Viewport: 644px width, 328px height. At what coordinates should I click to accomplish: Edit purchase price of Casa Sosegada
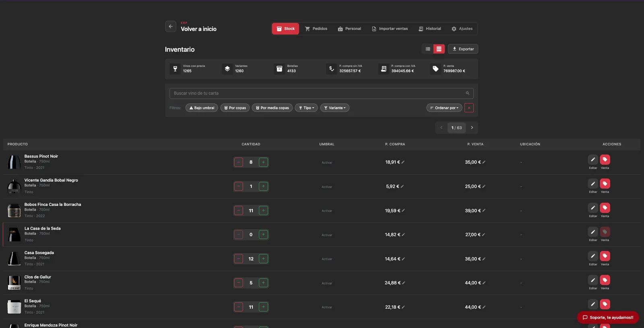[x=403, y=259]
